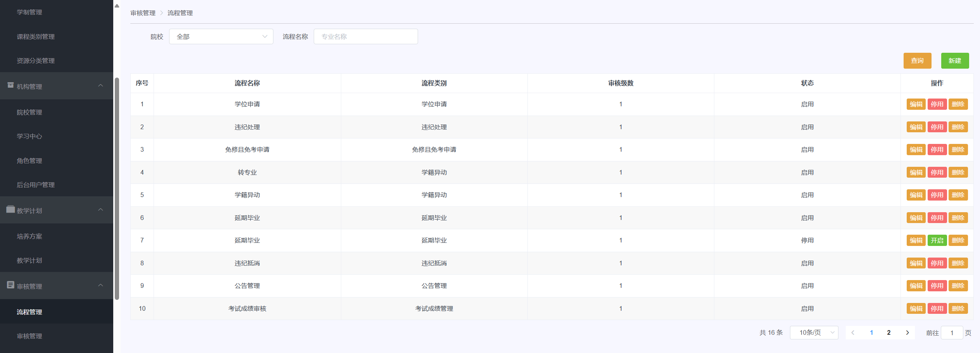Click 学籍异动 category in 转专业 row
980x353 pixels.
(x=434, y=172)
